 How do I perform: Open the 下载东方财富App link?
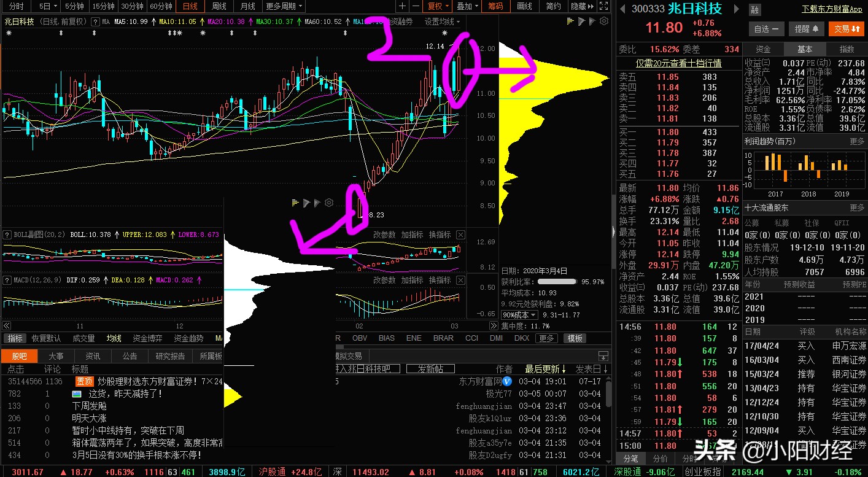tap(832, 9)
